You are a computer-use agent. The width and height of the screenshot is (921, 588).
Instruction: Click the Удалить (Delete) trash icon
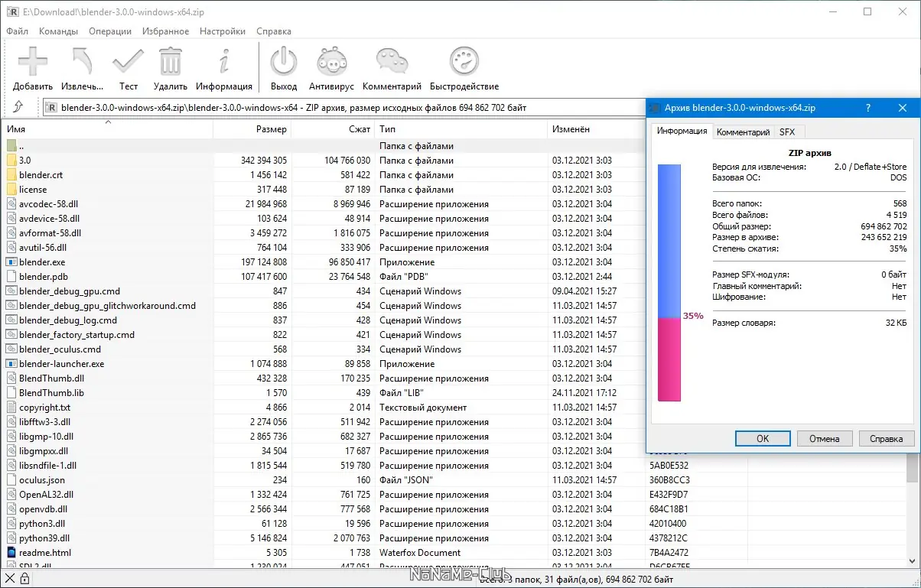tap(170, 60)
